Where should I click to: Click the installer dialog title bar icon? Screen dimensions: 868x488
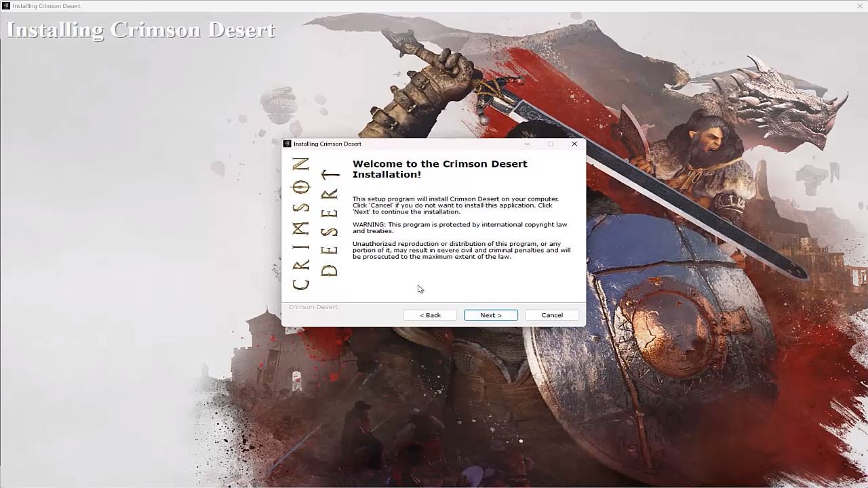[288, 144]
